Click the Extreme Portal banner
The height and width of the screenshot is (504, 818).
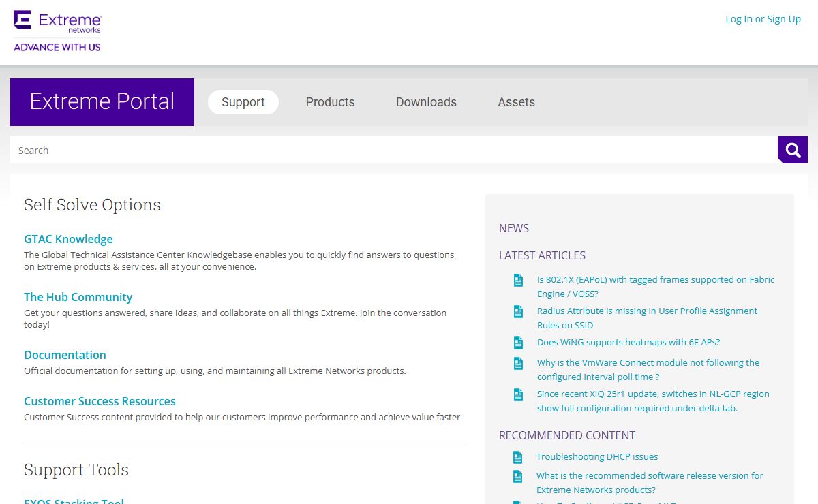click(x=102, y=102)
